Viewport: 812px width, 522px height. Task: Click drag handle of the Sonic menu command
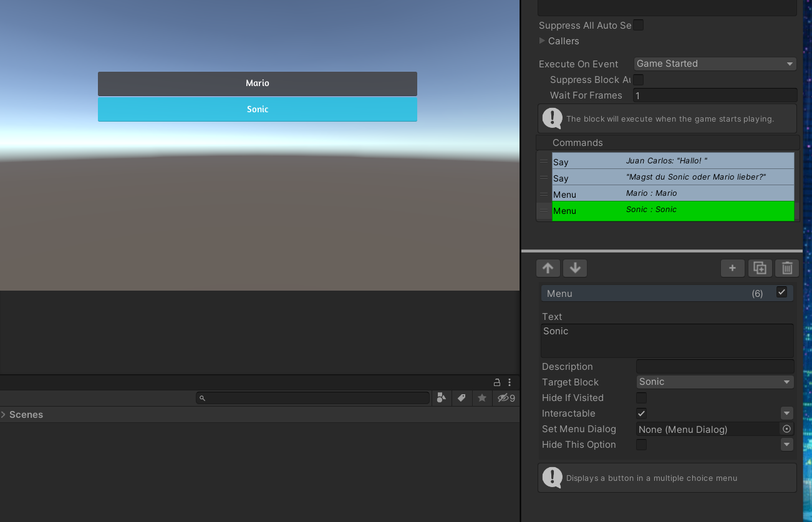pyautogui.click(x=544, y=210)
